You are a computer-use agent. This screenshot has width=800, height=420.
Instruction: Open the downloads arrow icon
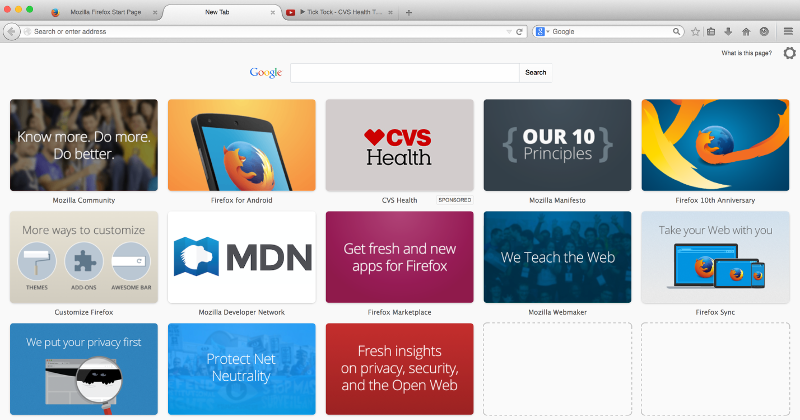point(729,32)
